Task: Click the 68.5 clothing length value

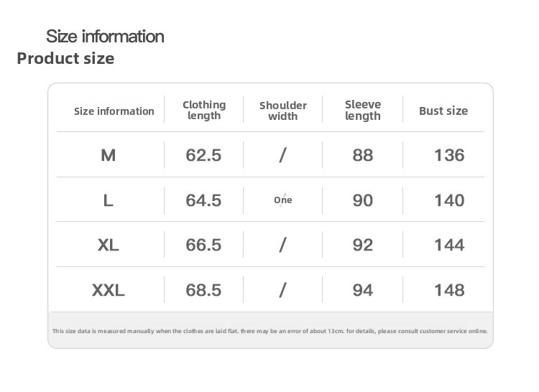Action: [x=203, y=290]
